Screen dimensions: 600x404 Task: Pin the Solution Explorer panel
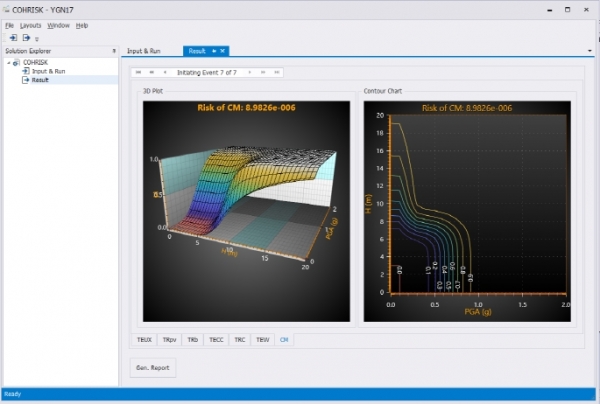[112, 50]
